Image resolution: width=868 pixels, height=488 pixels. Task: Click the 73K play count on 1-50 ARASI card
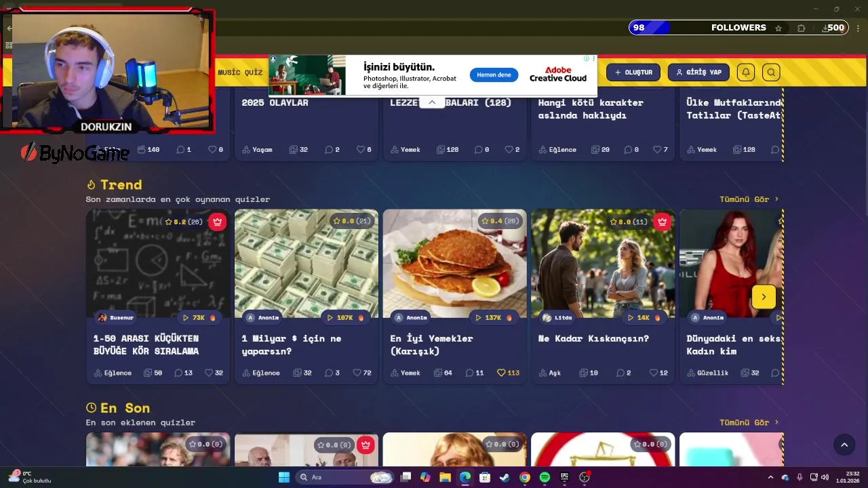[x=199, y=317]
